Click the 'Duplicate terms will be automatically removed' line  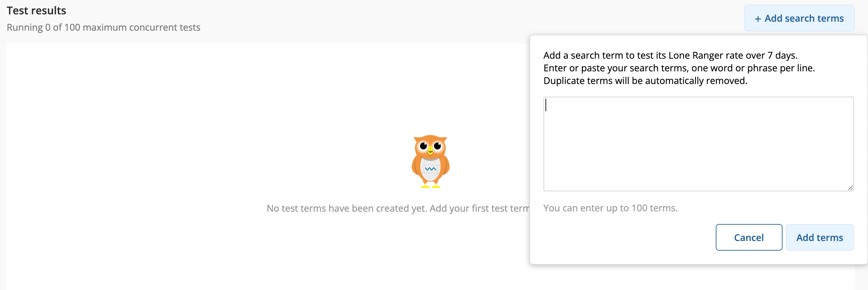coord(645,81)
